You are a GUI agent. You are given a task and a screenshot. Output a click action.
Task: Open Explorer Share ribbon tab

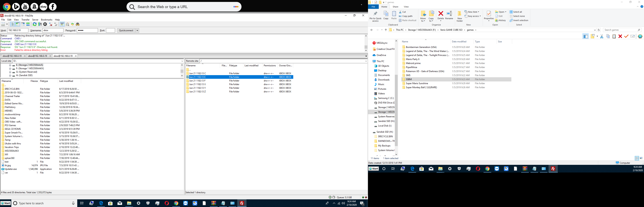[395, 7]
